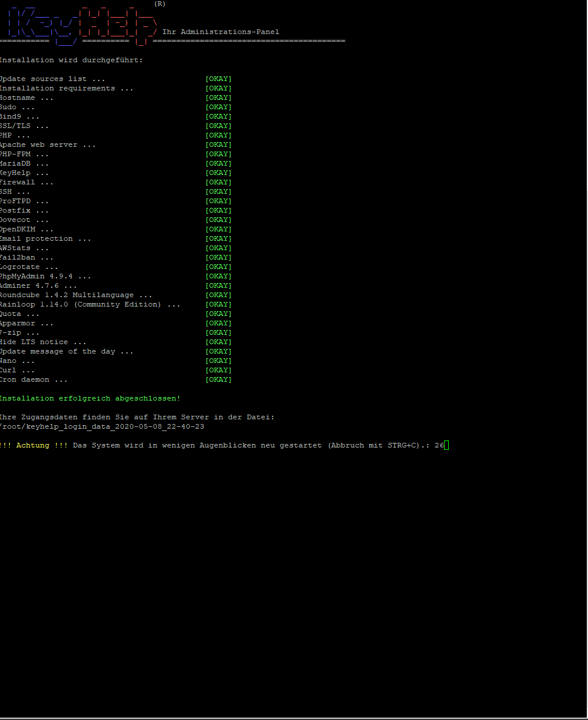Click the OKAY status for Apache web server
This screenshot has width=588, height=720.
(219, 145)
